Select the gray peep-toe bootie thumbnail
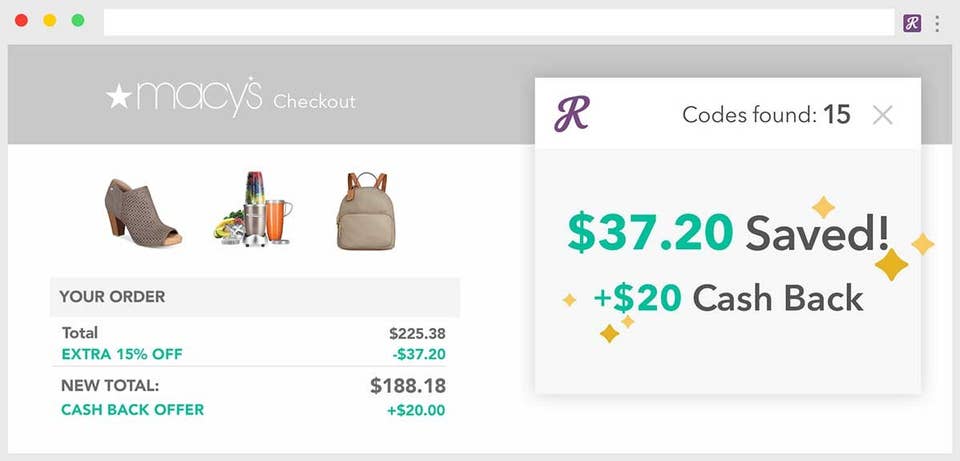The width and height of the screenshot is (960, 461). pos(143,212)
